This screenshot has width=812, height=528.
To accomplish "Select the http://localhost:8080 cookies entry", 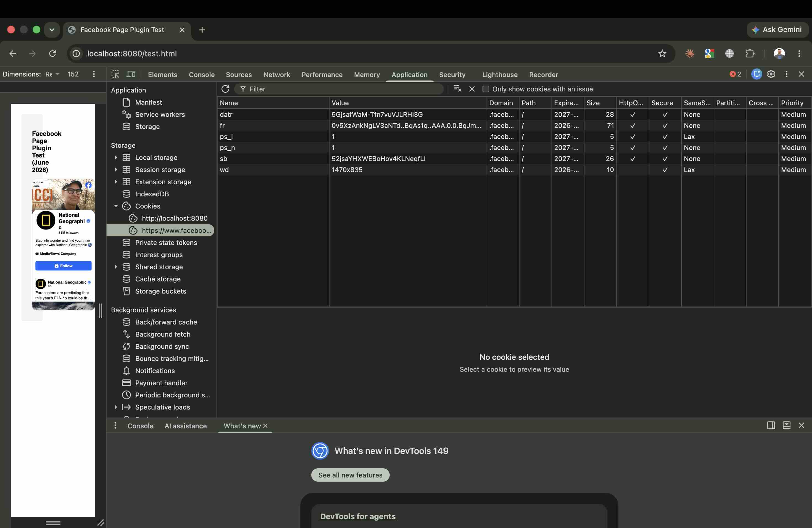I will 174,218.
